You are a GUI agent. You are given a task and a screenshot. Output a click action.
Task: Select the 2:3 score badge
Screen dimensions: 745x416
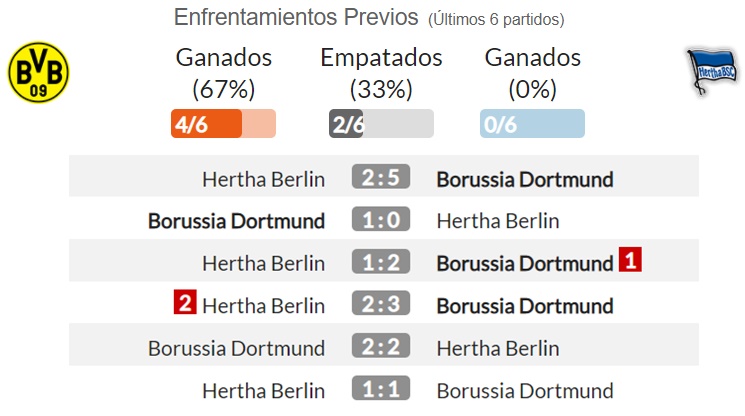381,303
